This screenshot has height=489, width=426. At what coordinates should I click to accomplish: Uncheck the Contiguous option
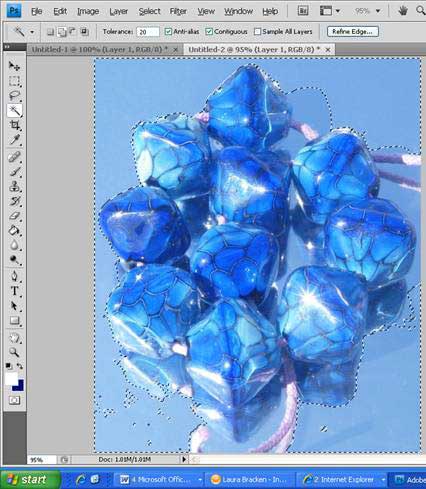209,32
